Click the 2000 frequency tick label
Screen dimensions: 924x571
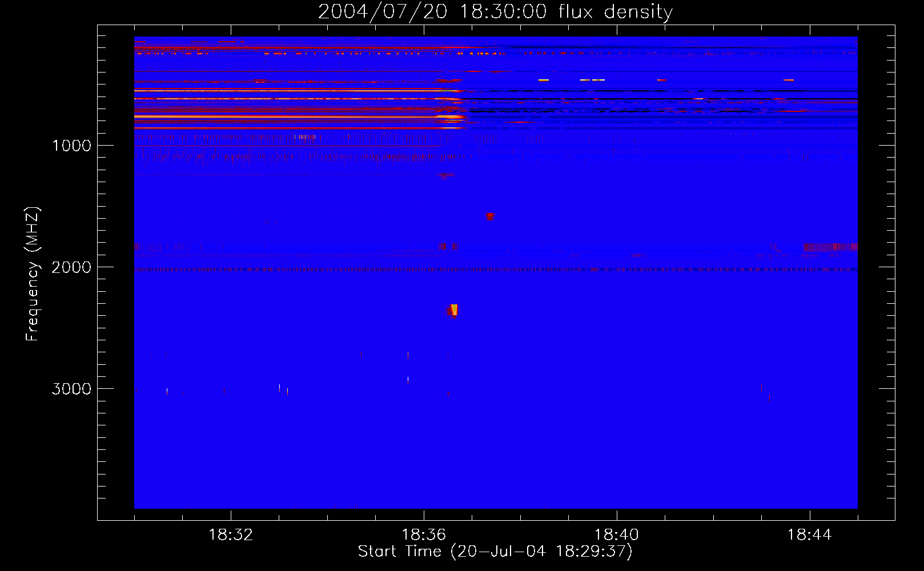[71, 267]
